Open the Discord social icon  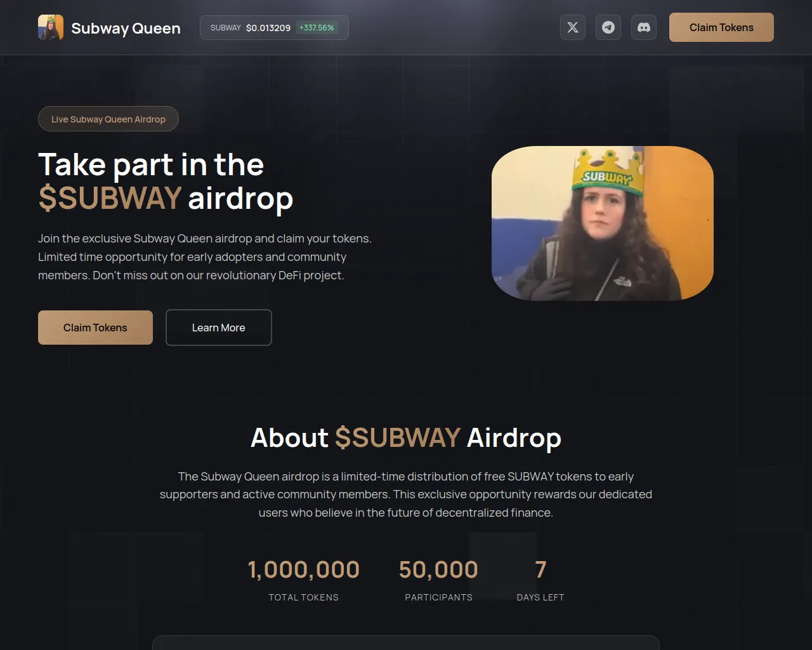point(644,27)
